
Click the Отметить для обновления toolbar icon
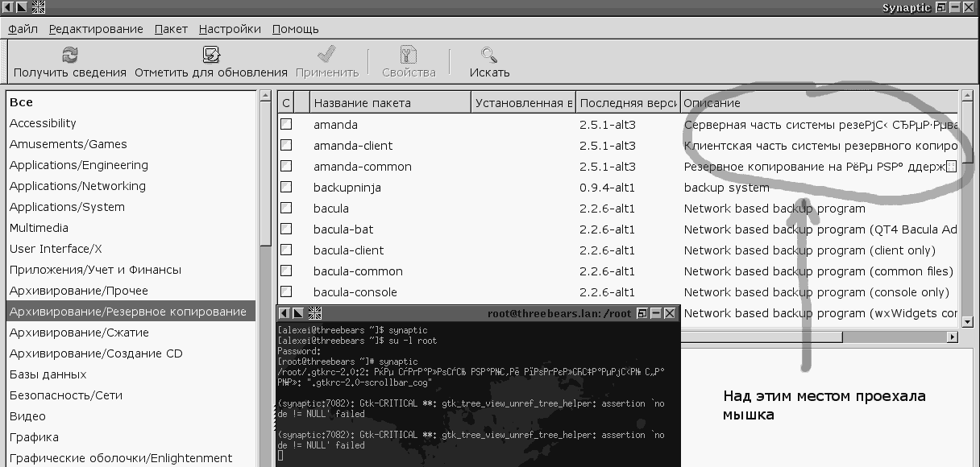(x=211, y=55)
